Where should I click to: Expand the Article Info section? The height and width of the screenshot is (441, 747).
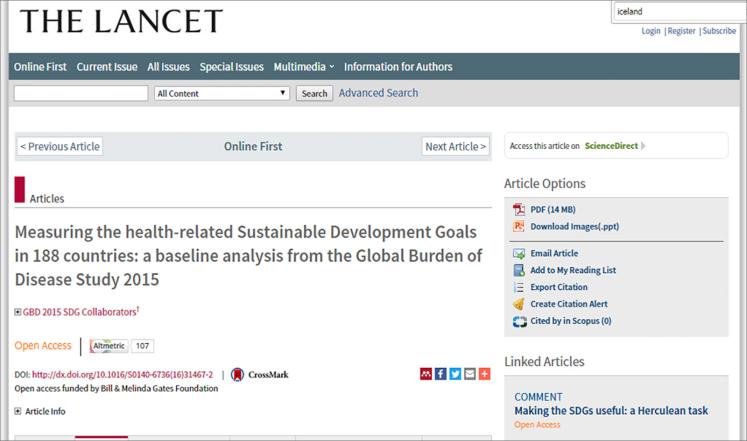pos(18,411)
